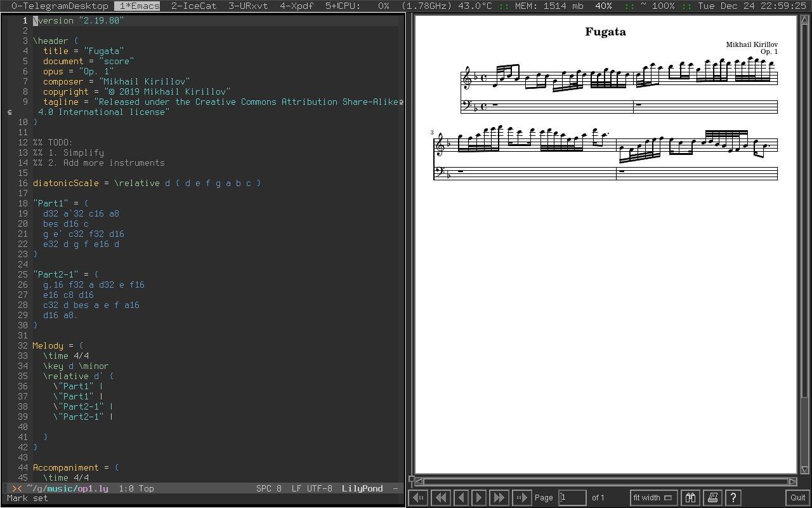
Task: Click the \time 4/4 line under Melody
Action: click(66, 356)
